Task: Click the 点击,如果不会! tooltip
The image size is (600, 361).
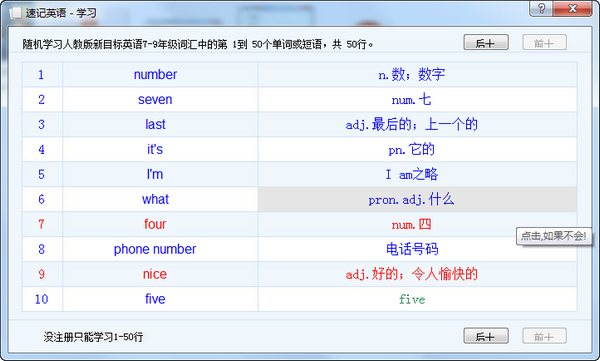Action: (553, 236)
